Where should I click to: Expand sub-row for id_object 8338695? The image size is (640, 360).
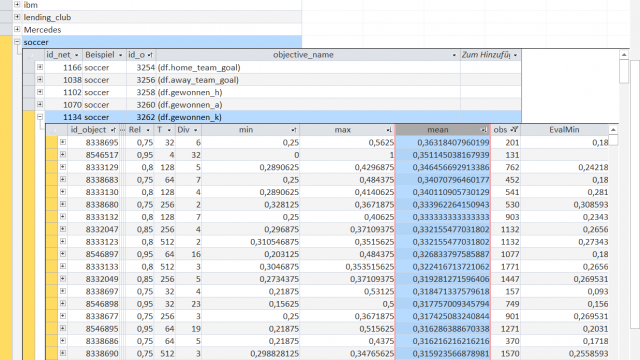(x=62, y=142)
